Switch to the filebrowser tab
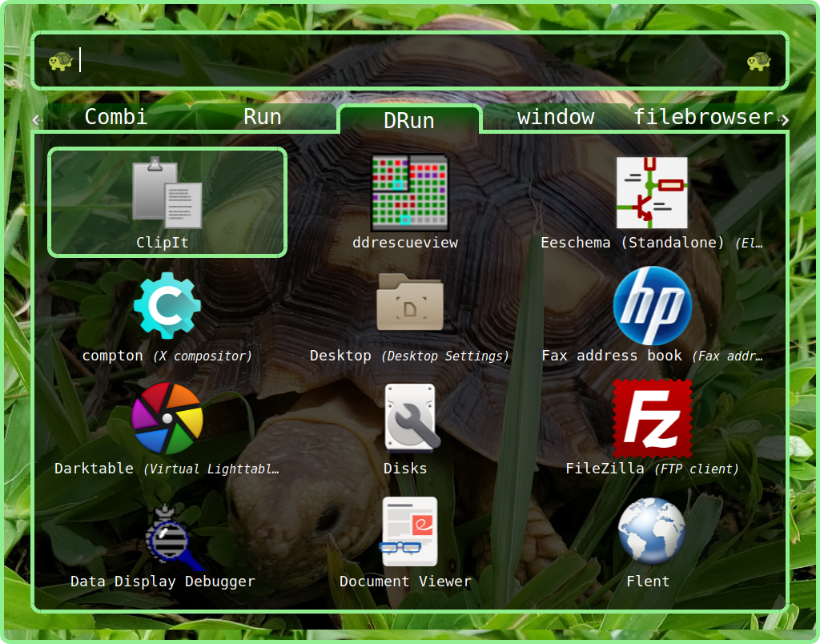 click(702, 117)
